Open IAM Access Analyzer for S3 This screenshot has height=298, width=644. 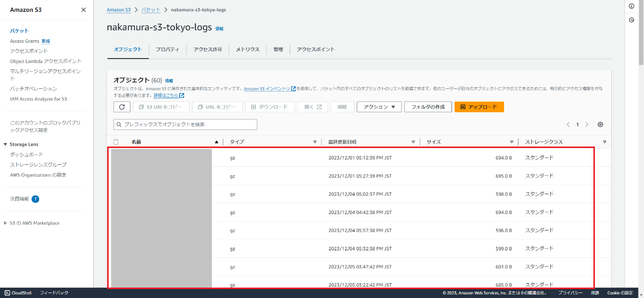[x=38, y=99]
